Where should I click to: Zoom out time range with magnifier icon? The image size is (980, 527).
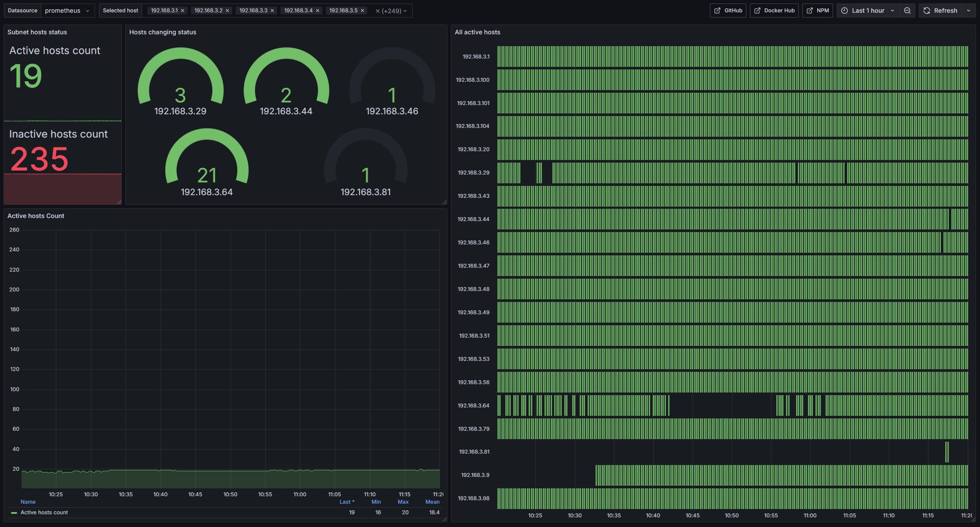point(907,11)
